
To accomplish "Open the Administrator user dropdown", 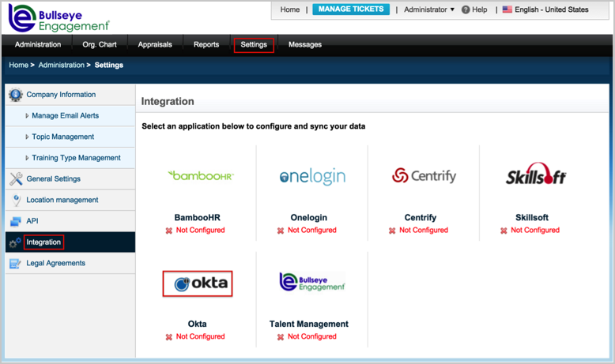I will (429, 9).
